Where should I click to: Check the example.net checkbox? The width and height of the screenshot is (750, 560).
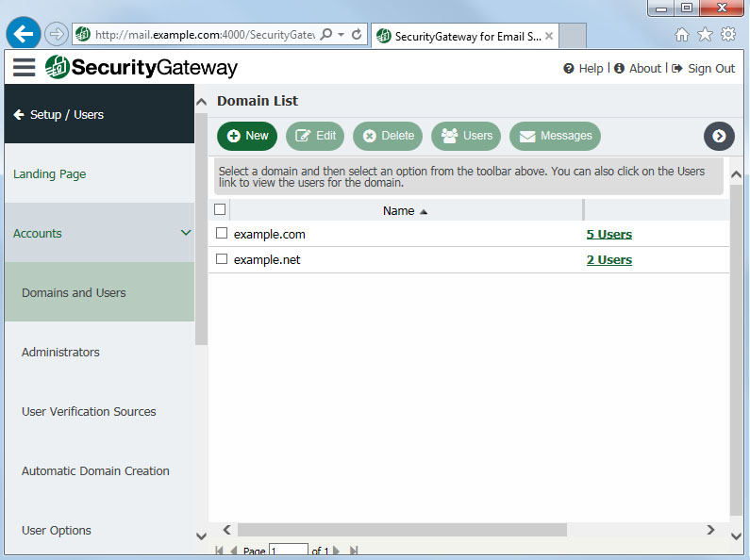(222, 259)
